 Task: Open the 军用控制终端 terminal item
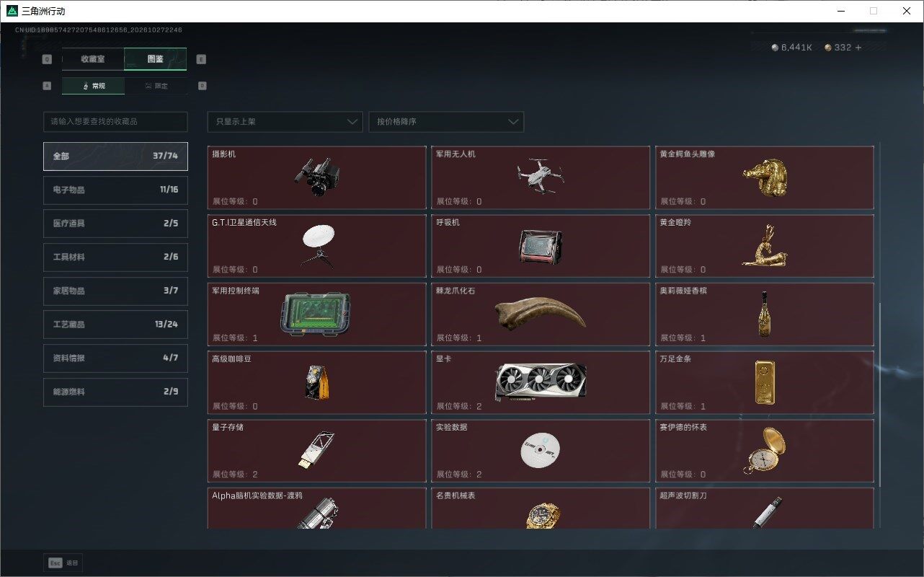[x=317, y=314]
